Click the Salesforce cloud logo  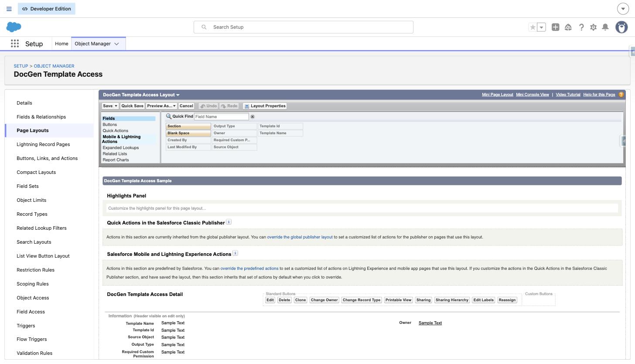click(14, 27)
